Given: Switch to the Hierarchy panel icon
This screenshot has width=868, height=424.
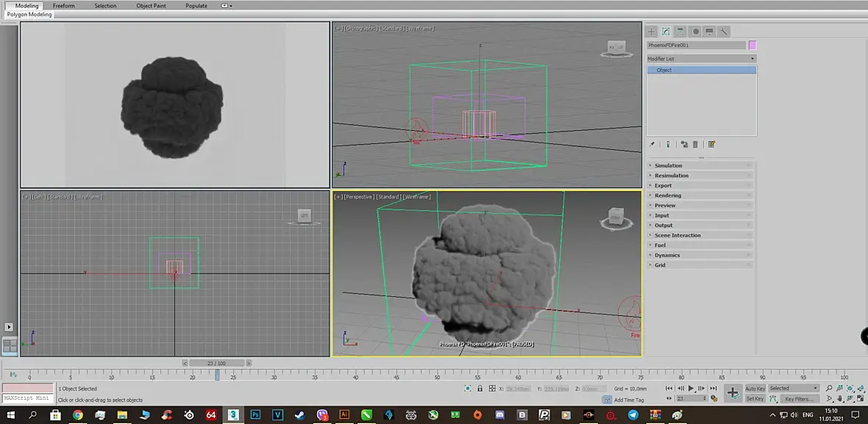Looking at the screenshot, I should 680,32.
